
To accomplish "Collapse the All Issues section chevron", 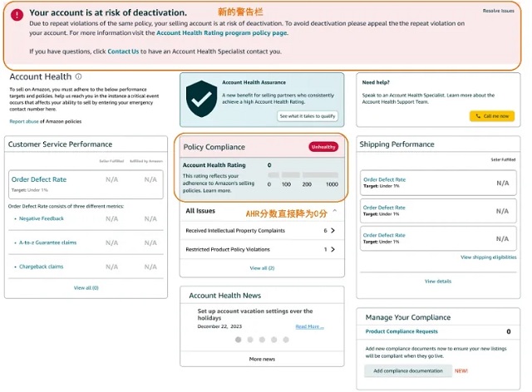I will (334, 211).
